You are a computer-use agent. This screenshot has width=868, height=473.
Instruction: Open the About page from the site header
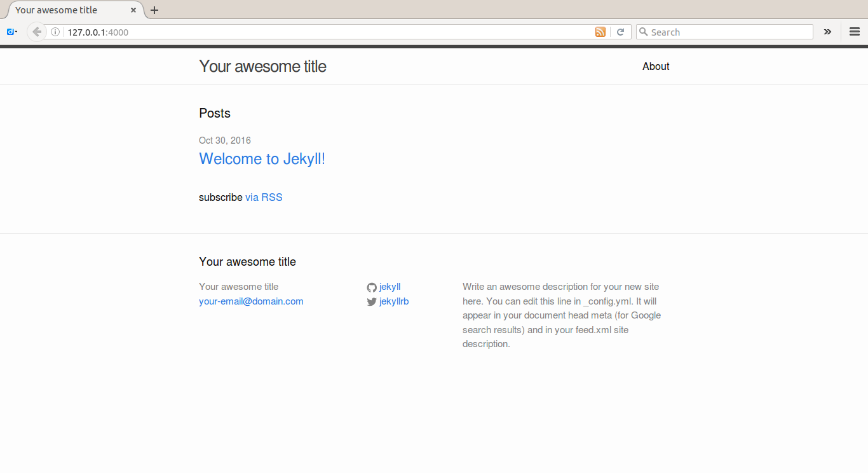coord(655,67)
